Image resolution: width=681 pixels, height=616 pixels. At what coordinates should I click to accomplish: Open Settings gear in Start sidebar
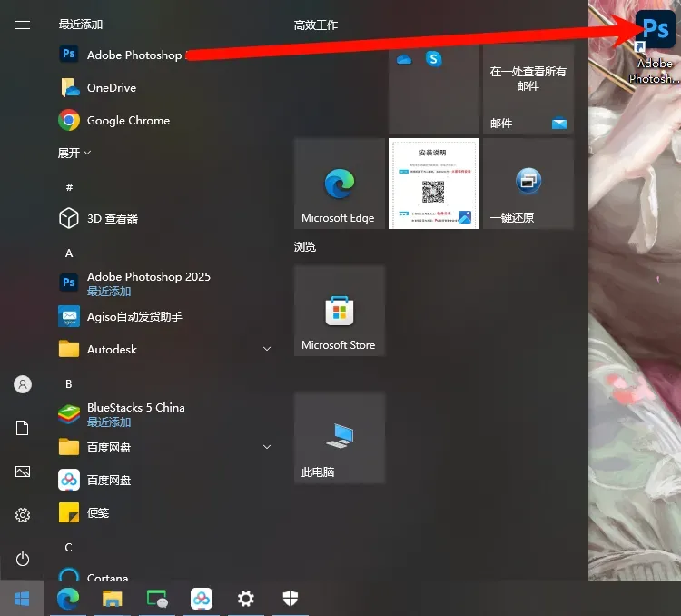tap(23, 515)
